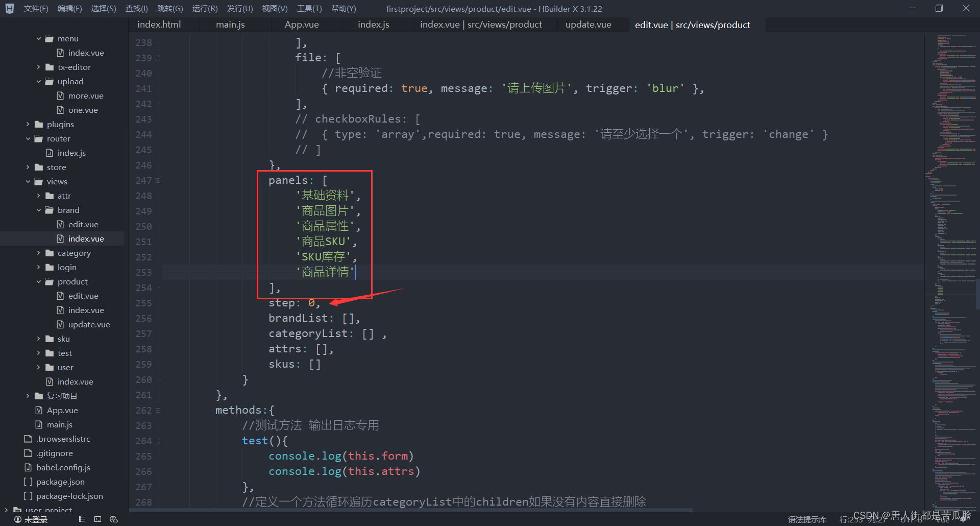Image resolution: width=980 pixels, height=526 pixels.
Task: Fold code at line 239 file
Action: 158,58
